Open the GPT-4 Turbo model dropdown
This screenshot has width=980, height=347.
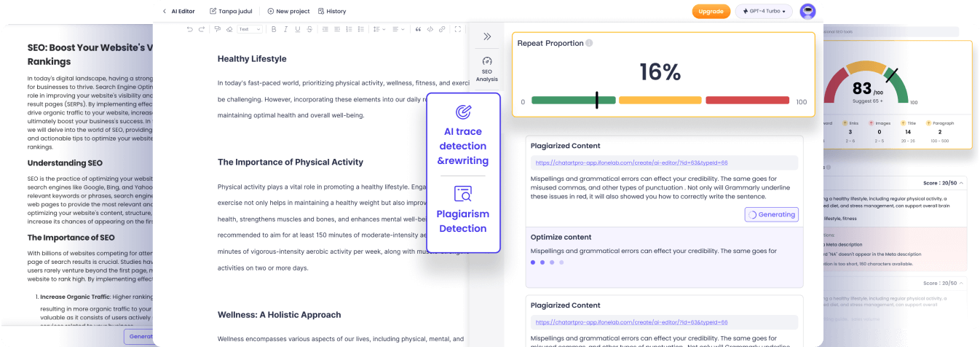click(x=764, y=11)
